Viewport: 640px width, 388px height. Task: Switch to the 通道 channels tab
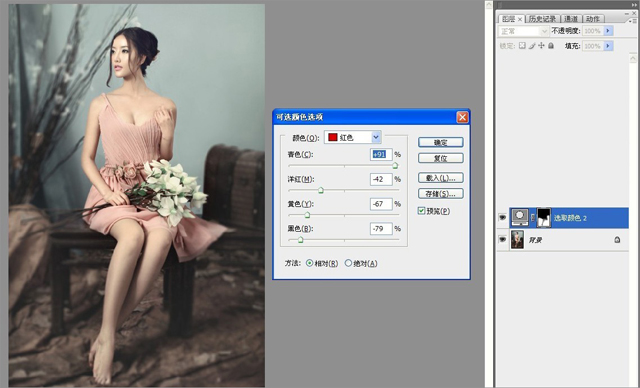click(571, 19)
